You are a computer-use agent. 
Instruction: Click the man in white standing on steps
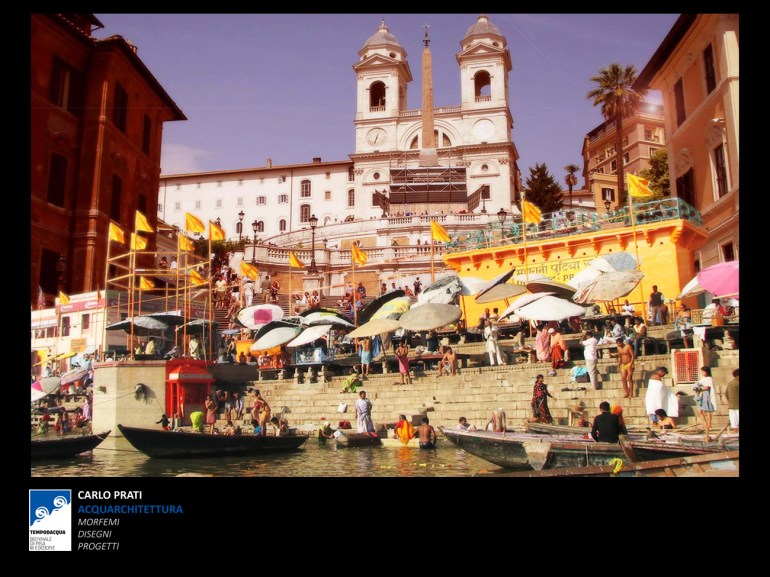(364, 413)
